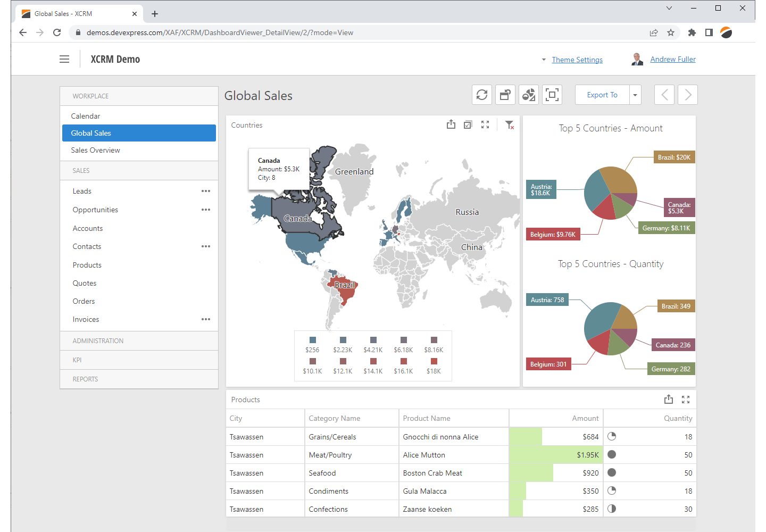Screen dimensions: 766x532
Task: Export the Countries map item
Action: pyautogui.click(x=451, y=124)
